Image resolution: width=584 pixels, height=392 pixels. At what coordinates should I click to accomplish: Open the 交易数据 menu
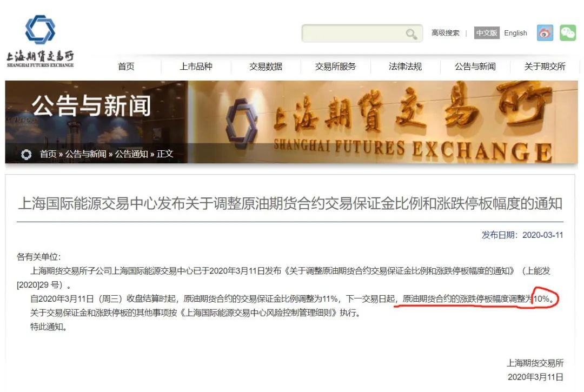[x=266, y=67]
